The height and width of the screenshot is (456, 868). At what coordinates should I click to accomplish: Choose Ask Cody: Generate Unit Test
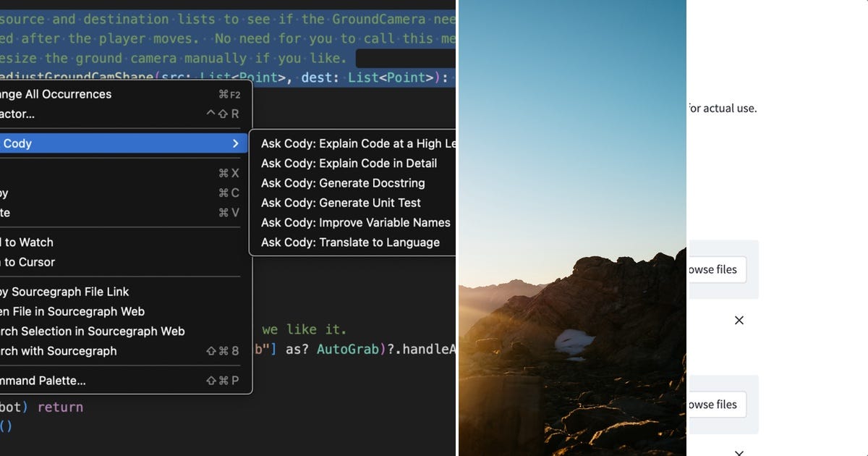tap(341, 203)
